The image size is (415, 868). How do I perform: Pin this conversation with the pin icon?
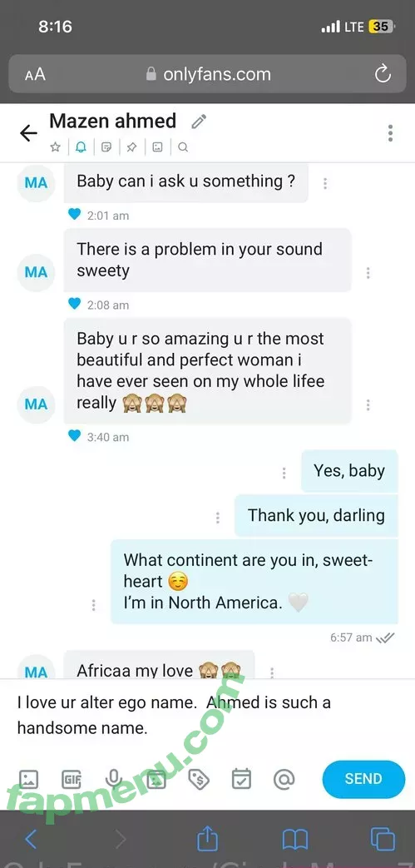[x=131, y=147]
